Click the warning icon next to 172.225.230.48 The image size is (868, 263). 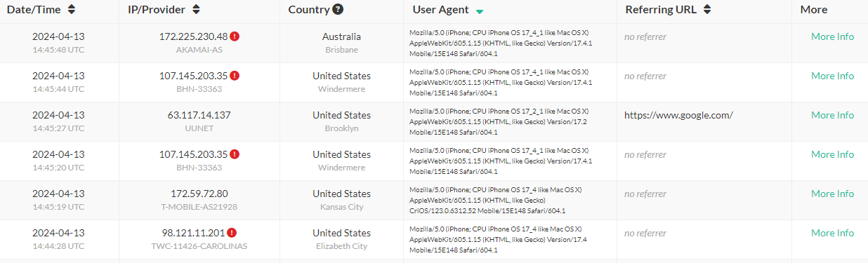235,36
